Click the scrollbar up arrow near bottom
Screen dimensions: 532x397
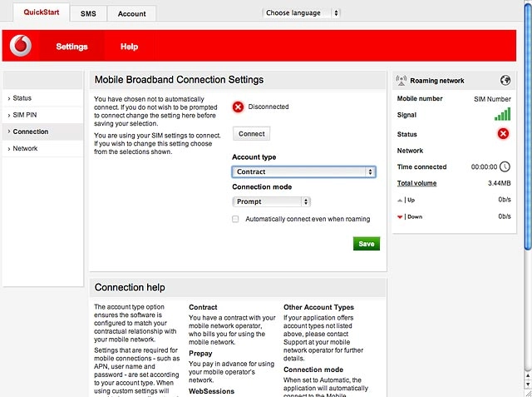(x=528, y=375)
